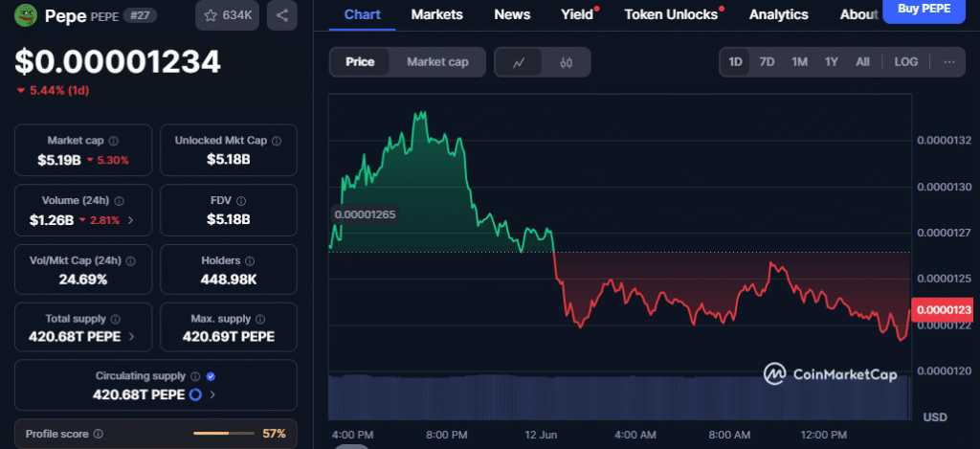The width and height of the screenshot is (980, 449).
Task: Click the 0.00001265 opening price label
Action: pos(365,214)
